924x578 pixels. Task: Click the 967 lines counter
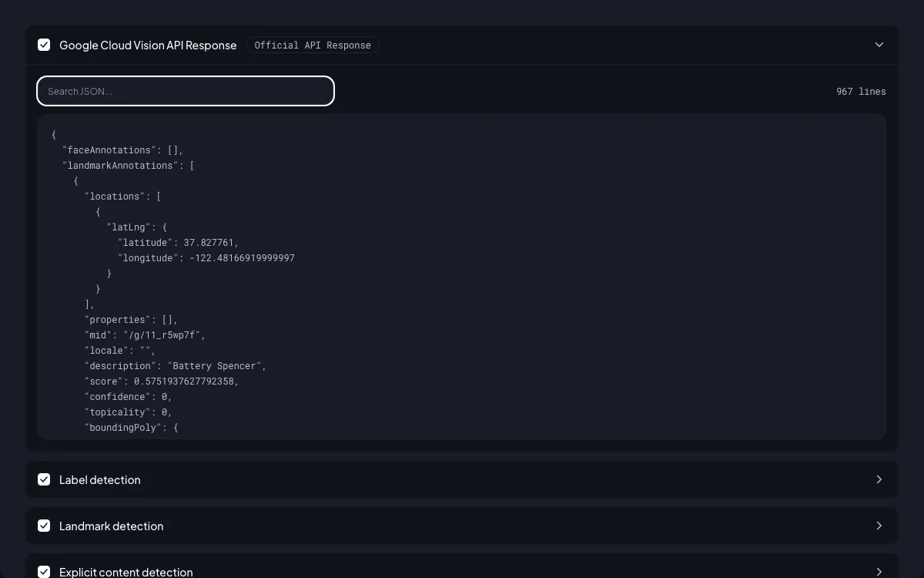861,92
